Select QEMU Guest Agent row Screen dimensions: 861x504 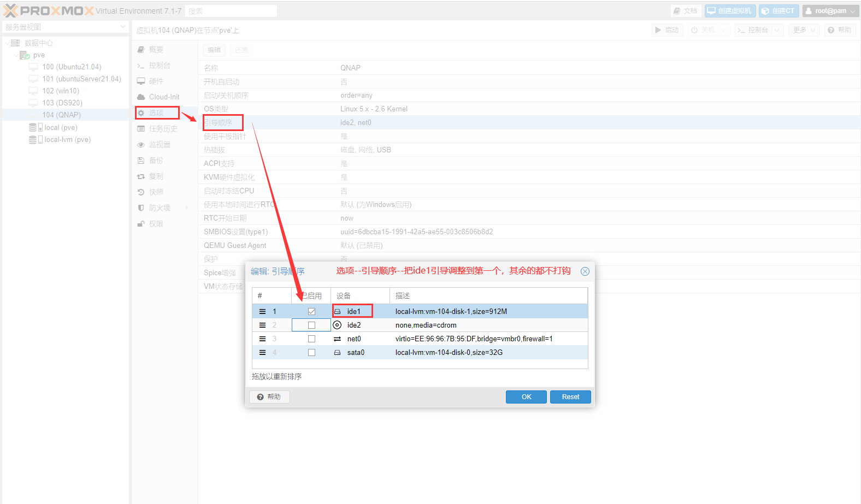click(x=529, y=245)
